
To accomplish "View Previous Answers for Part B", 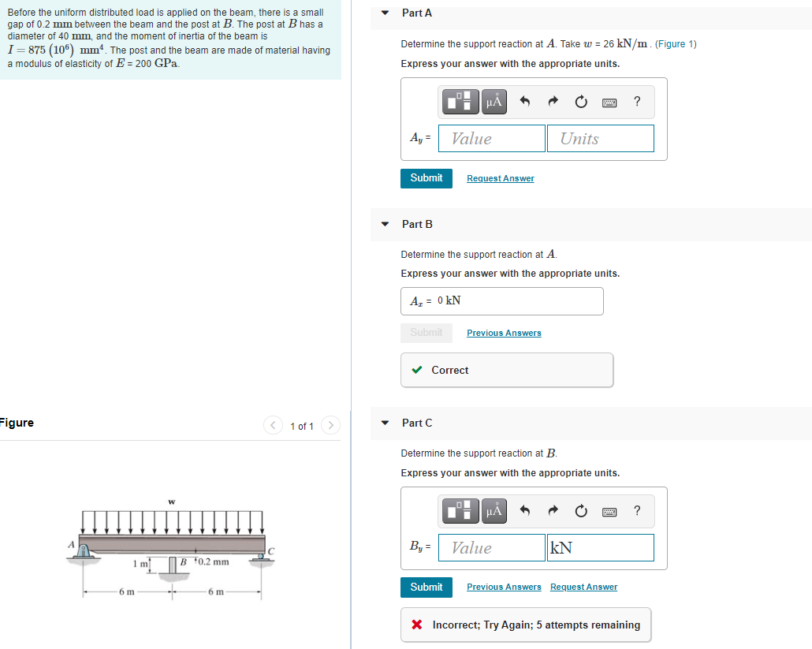I will tap(504, 333).
